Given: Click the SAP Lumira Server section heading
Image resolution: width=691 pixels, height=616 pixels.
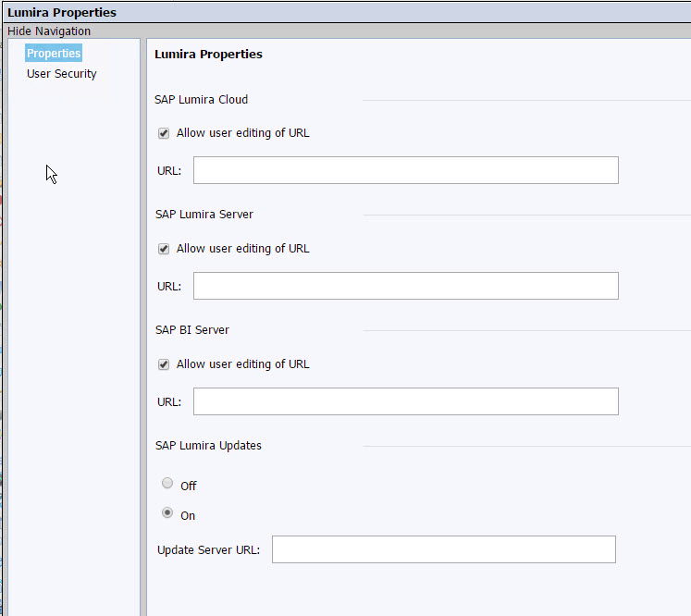Looking at the screenshot, I should (204, 215).
